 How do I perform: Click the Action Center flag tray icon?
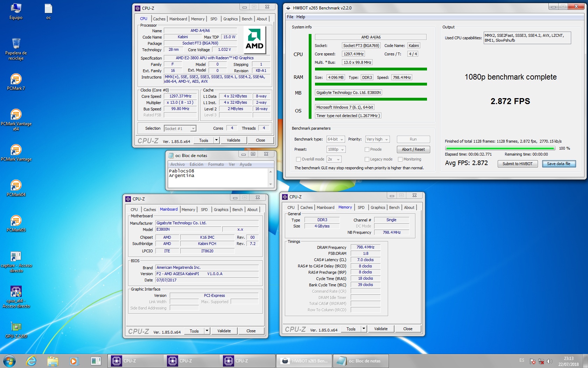pos(533,361)
